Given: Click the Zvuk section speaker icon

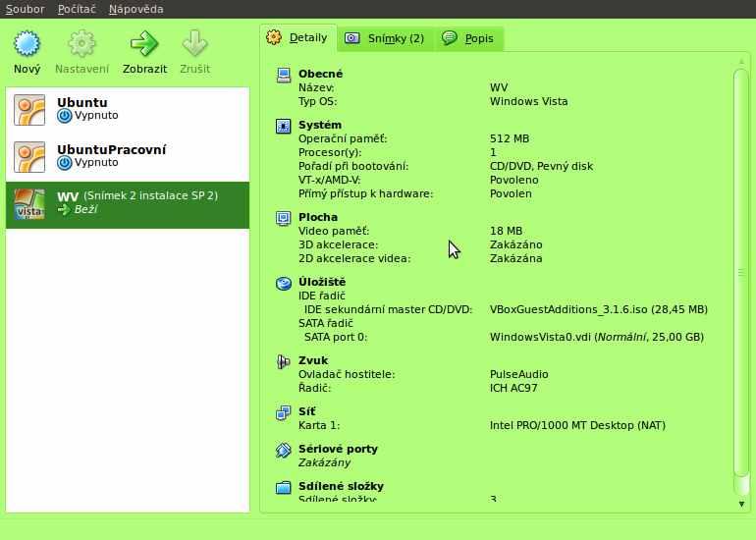Looking at the screenshot, I should [284, 361].
